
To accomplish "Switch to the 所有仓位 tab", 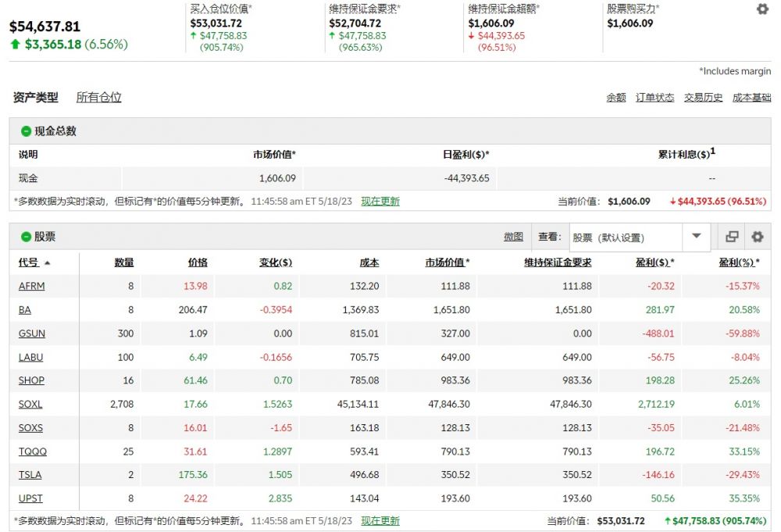I will (98, 98).
